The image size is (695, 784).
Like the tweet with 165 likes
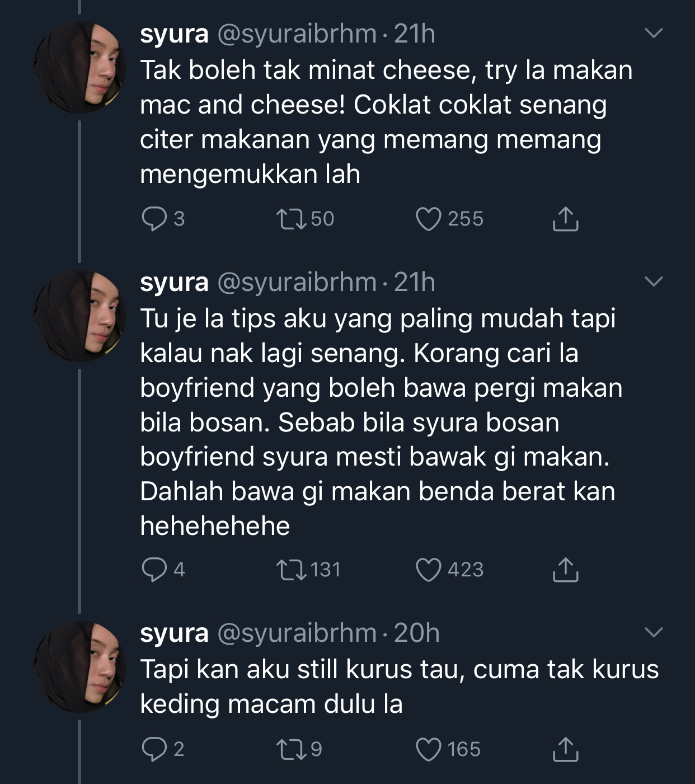[429, 749]
